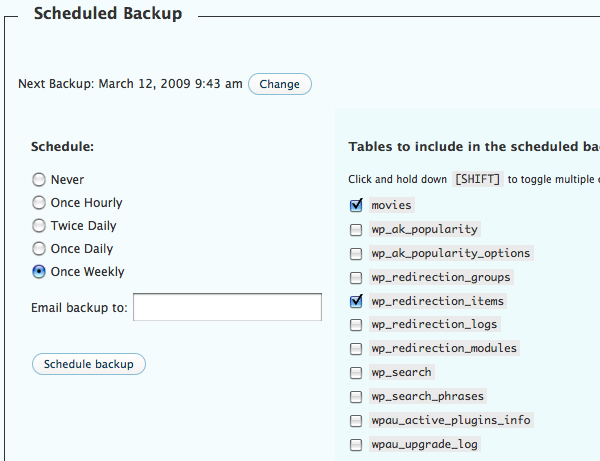Screen dimensions: 600x461
Task: Click the Change button next to backup date
Action: 279,84
